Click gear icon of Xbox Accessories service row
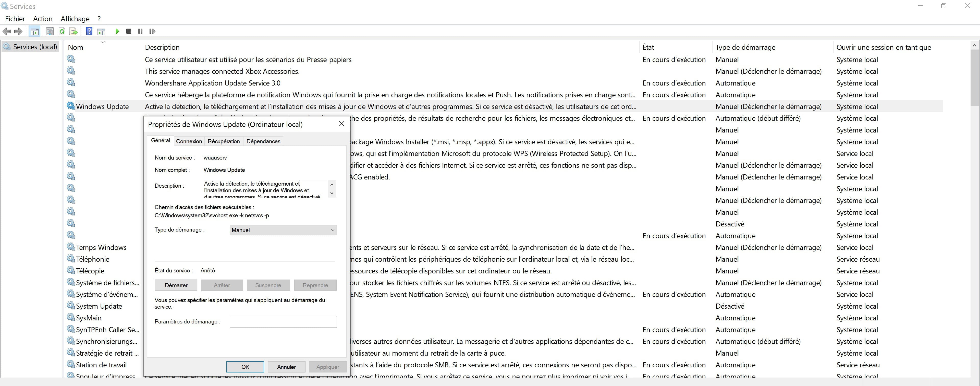 coord(71,70)
